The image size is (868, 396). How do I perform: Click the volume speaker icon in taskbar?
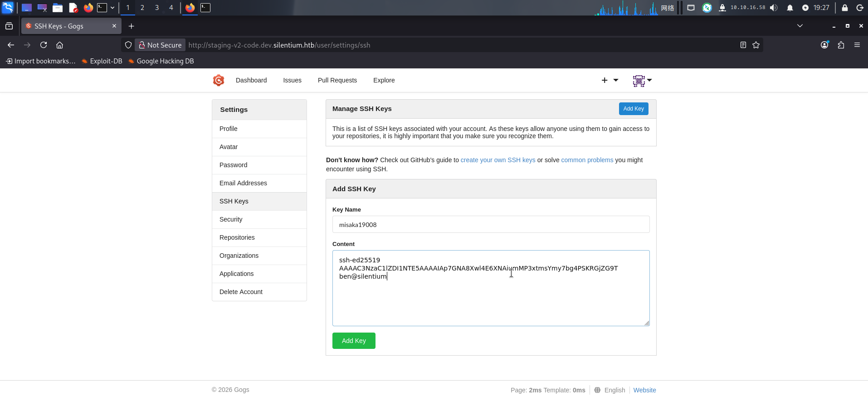pyautogui.click(x=774, y=8)
